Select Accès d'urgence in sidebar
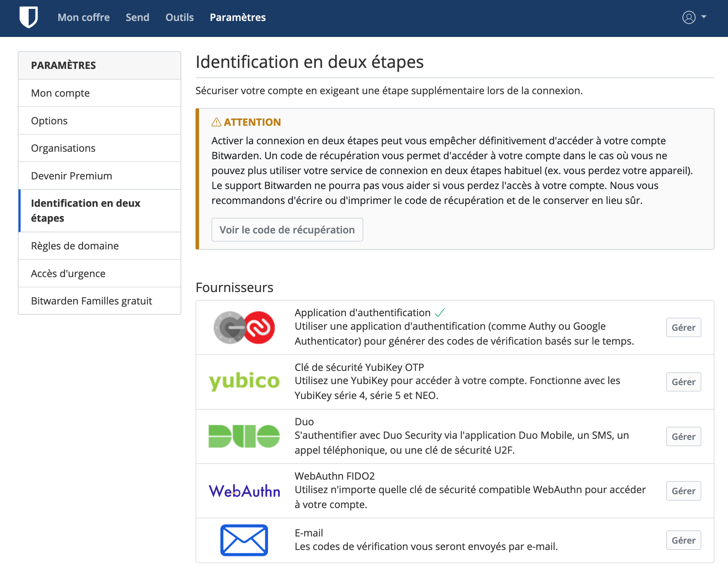 coord(68,274)
